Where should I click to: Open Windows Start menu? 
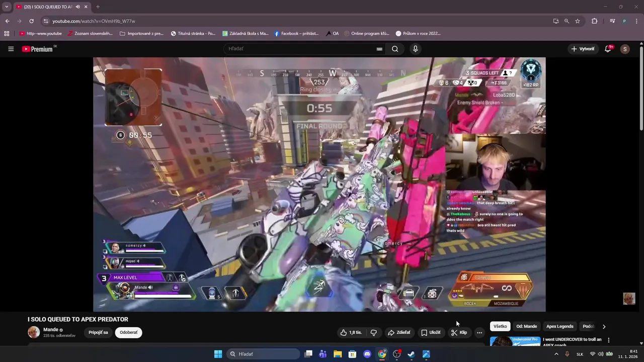218,354
